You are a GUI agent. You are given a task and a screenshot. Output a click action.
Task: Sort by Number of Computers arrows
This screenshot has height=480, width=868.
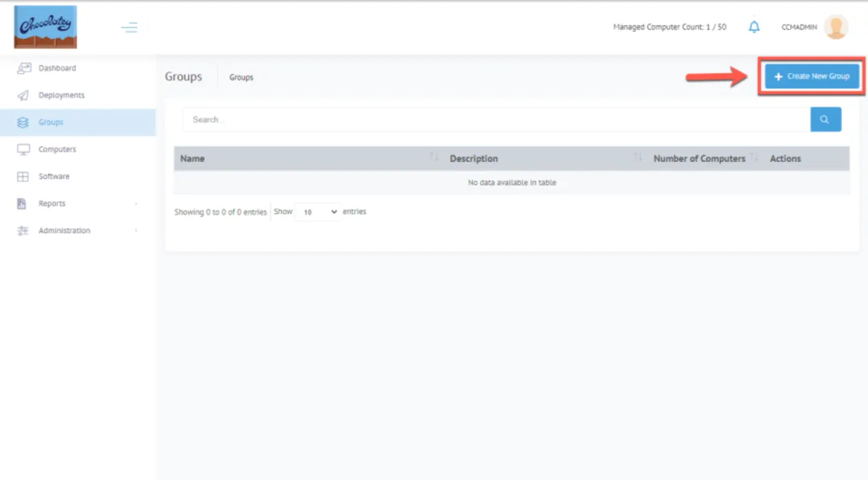coord(754,158)
